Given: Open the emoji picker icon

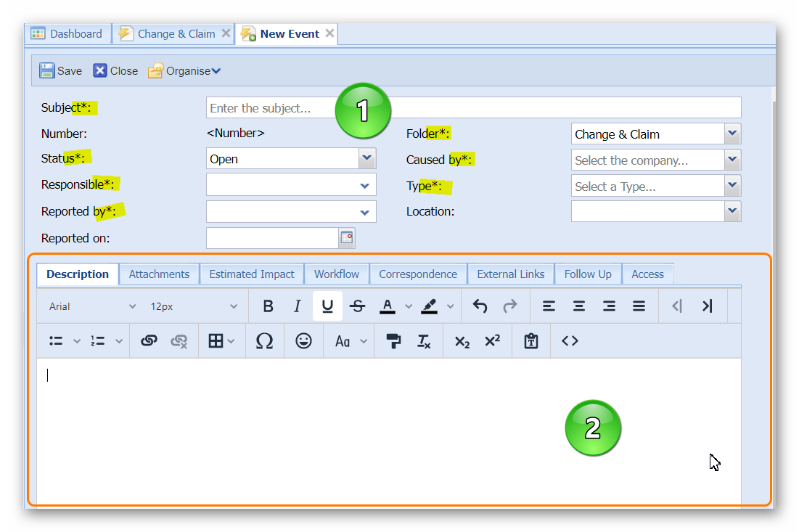Looking at the screenshot, I should (x=303, y=341).
